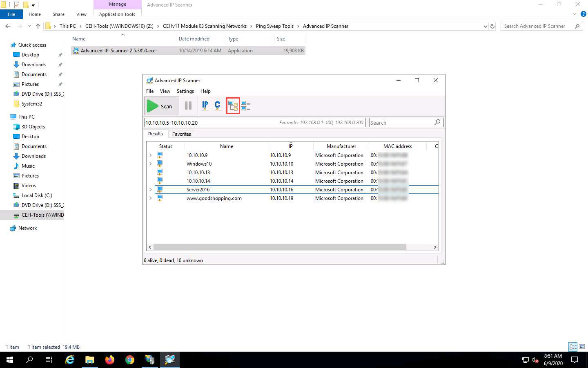
Task: Go back with Explorer back arrow
Action: [8, 26]
